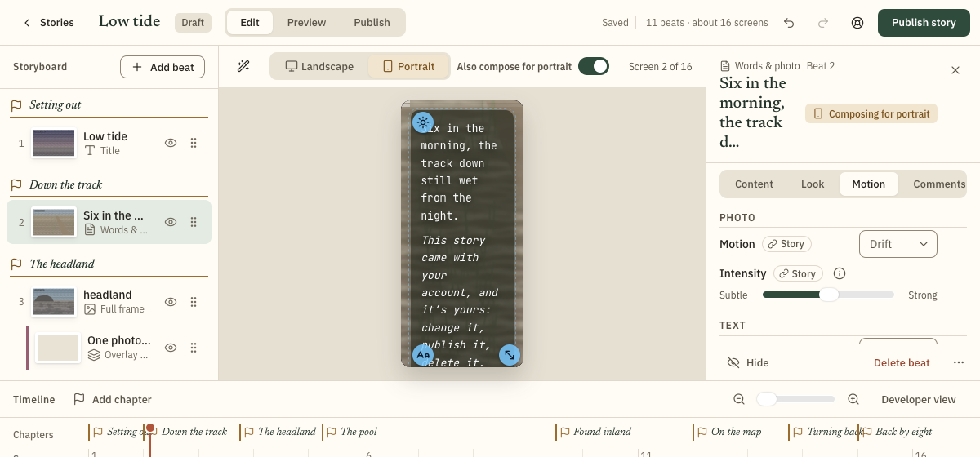This screenshot has height=457, width=980.
Task: Open more options next to Delete beat
Action: (x=959, y=362)
